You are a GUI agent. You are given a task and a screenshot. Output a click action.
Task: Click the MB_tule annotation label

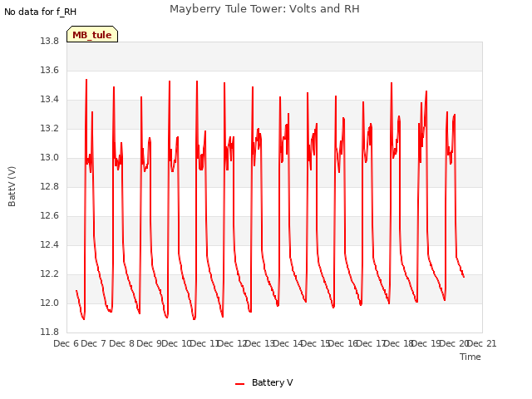(92, 34)
